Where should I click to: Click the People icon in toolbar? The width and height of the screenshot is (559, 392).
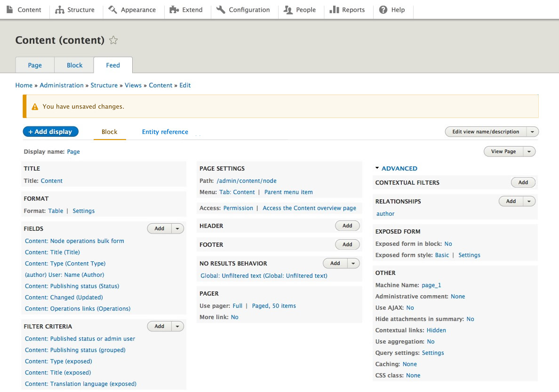288,9
